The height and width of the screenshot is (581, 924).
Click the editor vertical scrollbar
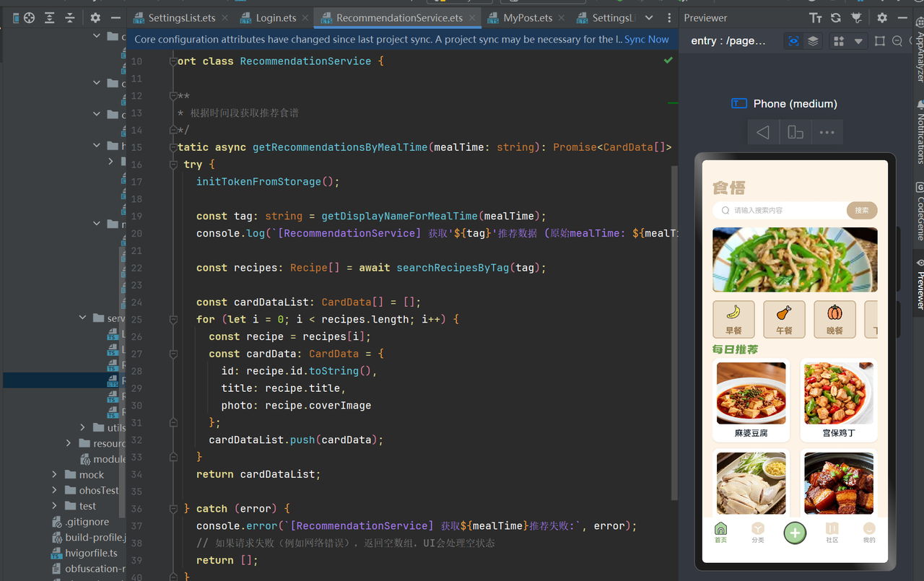click(x=674, y=332)
